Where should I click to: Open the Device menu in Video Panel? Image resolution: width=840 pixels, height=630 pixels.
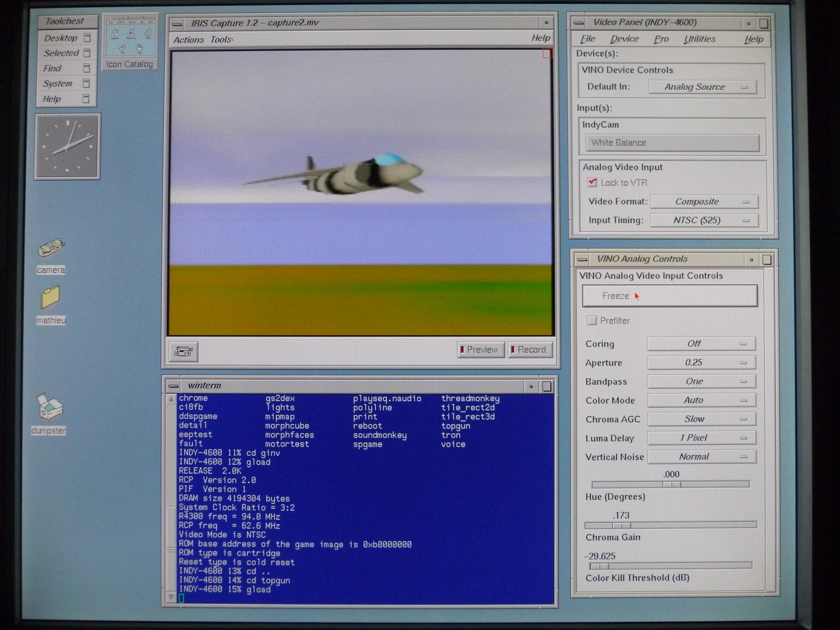(x=625, y=39)
